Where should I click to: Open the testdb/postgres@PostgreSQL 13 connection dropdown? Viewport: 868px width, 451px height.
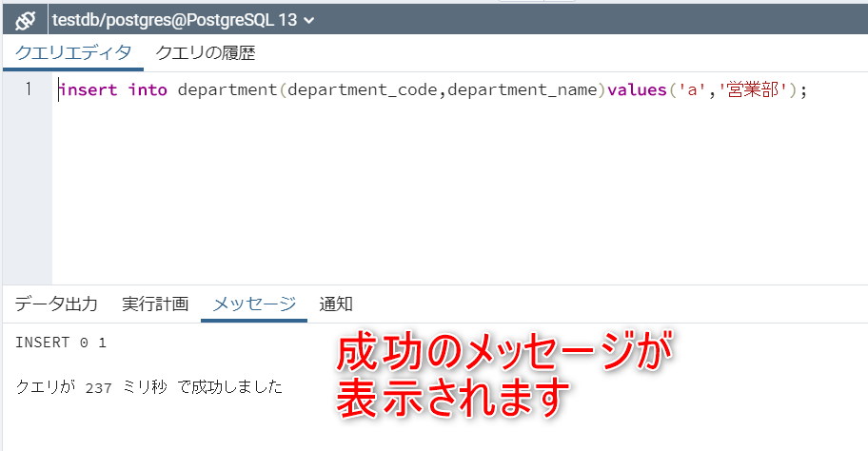click(x=184, y=21)
